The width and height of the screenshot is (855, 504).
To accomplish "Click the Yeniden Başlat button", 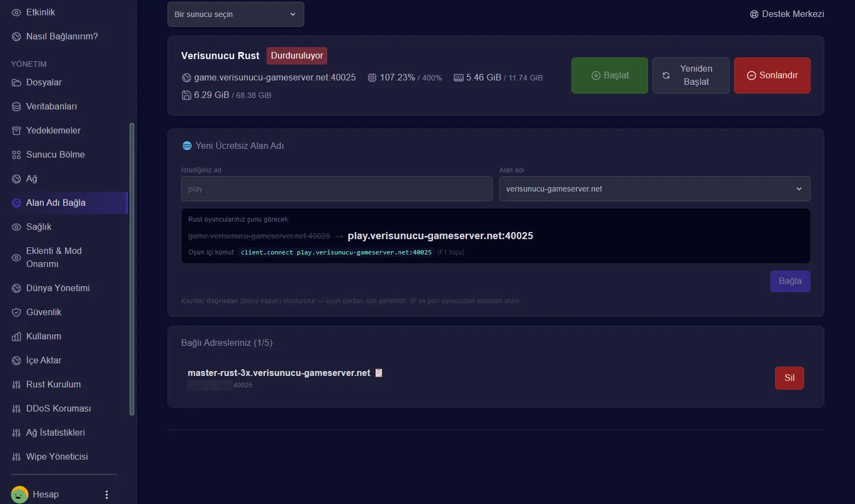I will (691, 76).
